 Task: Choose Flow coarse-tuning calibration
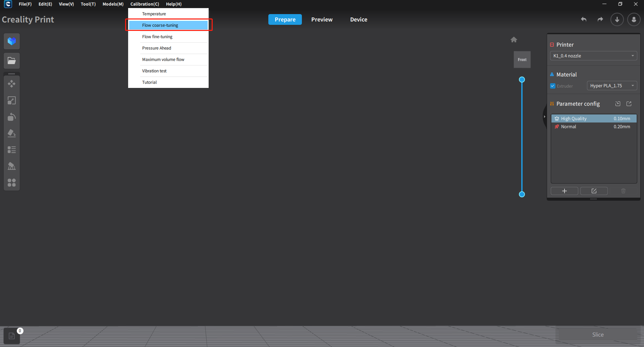coord(168,25)
